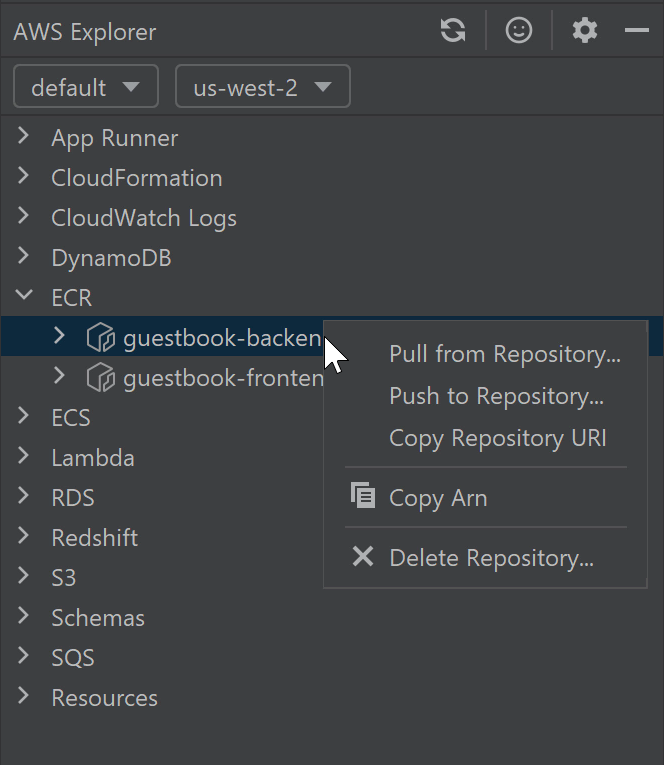
Task: Select Pull from Repository menu option
Action: 504,354
